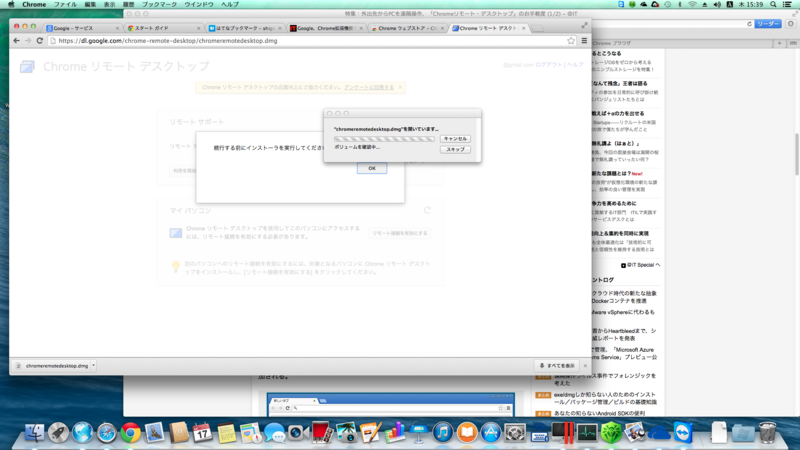
Task: Click Chrome Remote Desktop logo icon
Action: 27,66
